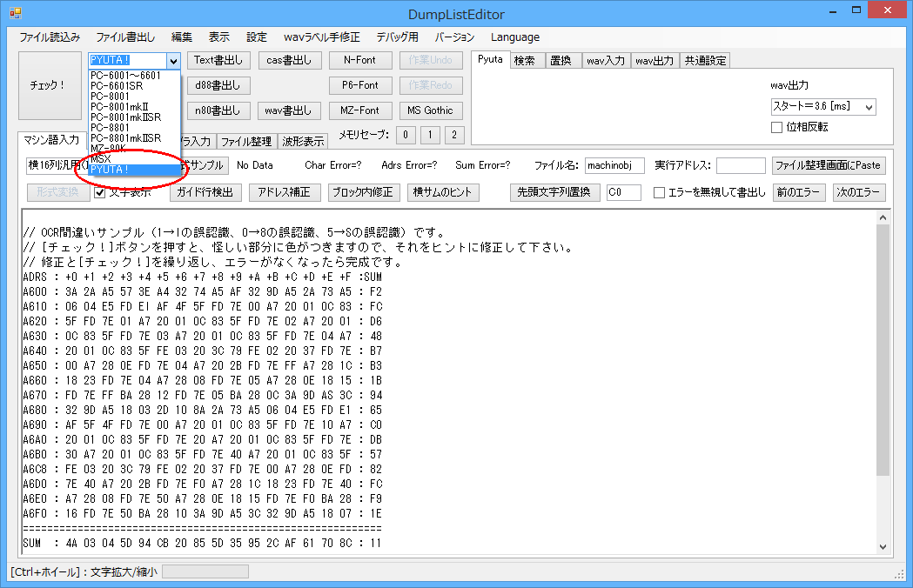Click the status bar progress bar

click(x=205, y=572)
